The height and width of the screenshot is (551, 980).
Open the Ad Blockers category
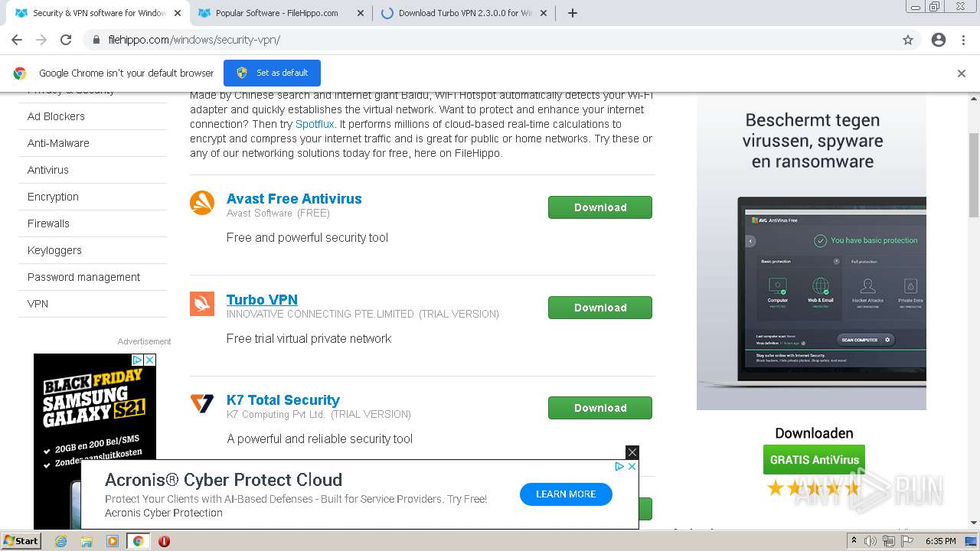pos(56,116)
